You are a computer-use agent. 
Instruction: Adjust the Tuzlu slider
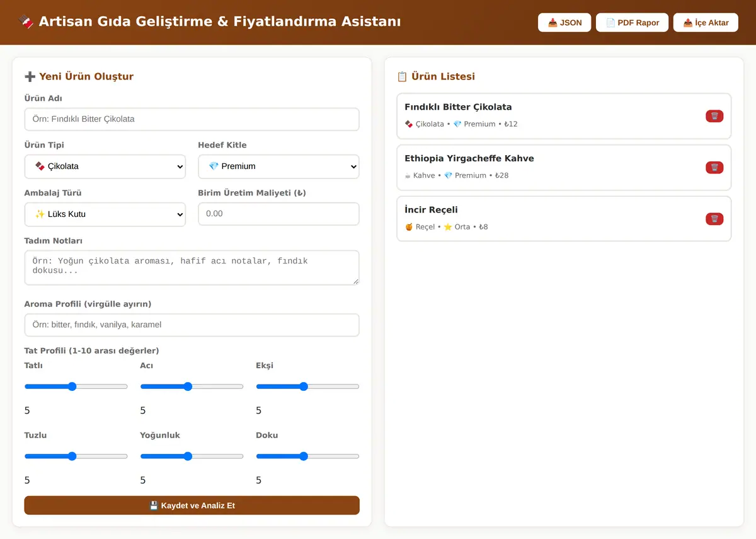pyautogui.click(x=76, y=456)
